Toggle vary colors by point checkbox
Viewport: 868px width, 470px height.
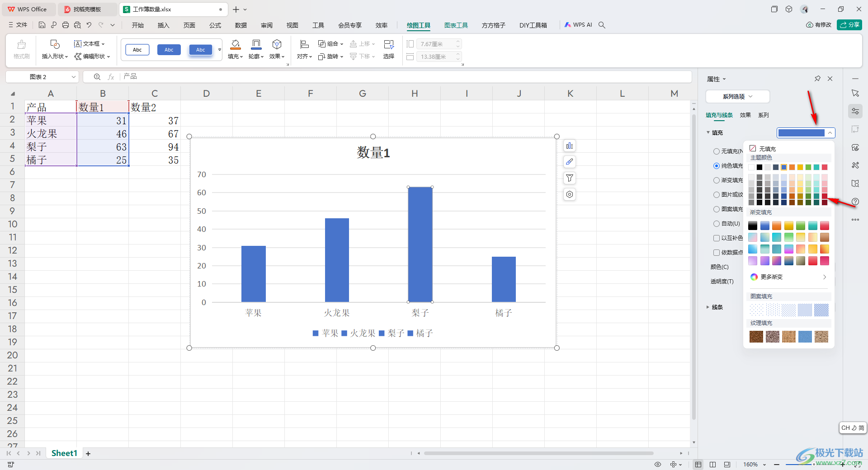pyautogui.click(x=717, y=253)
